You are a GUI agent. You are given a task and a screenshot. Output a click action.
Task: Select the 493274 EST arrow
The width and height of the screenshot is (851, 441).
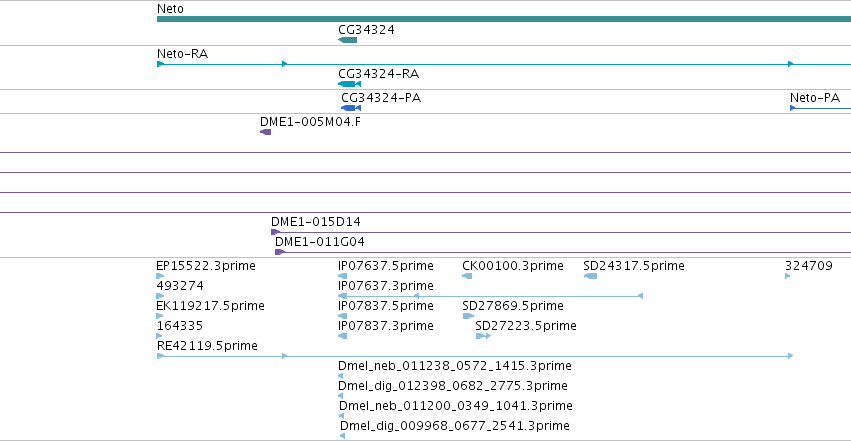tap(160, 296)
